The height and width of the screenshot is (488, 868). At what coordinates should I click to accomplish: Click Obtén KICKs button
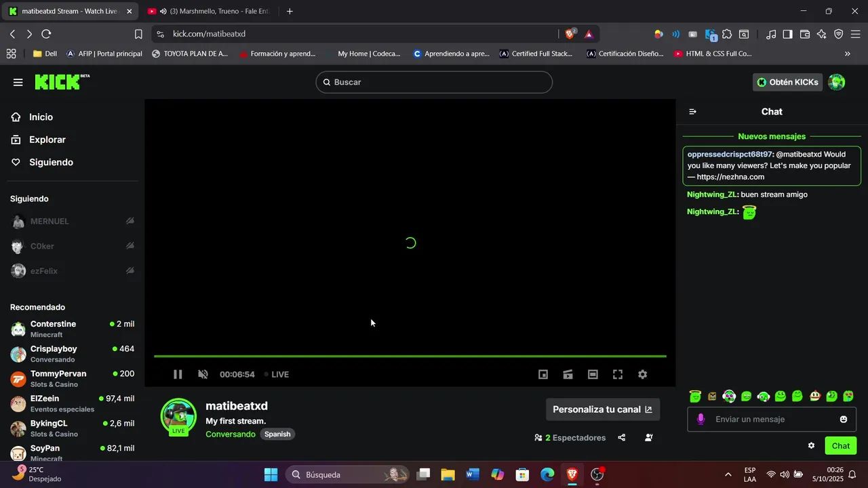click(x=787, y=82)
